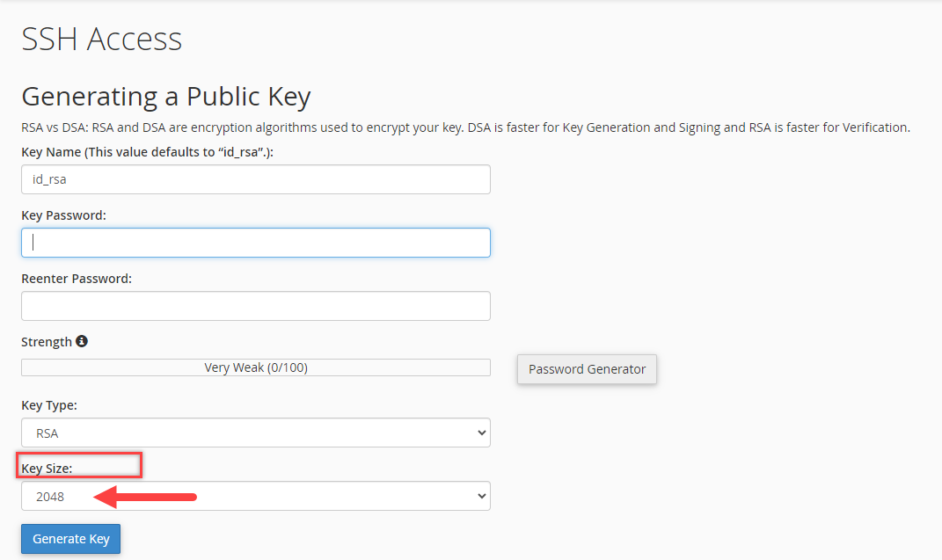
Task: Expand the Key Size selector chevron
Action: tap(480, 496)
